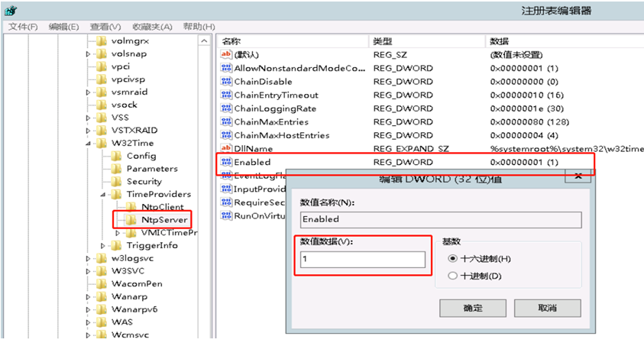The width and height of the screenshot is (644, 346).
Task: Select the W3SVC tree item
Action: tap(128, 271)
